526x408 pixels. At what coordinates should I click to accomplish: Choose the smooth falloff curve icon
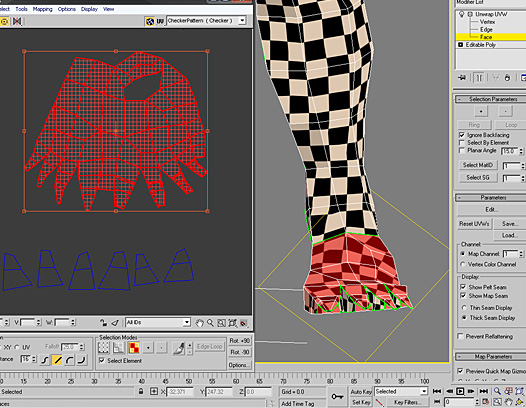click(x=45, y=360)
